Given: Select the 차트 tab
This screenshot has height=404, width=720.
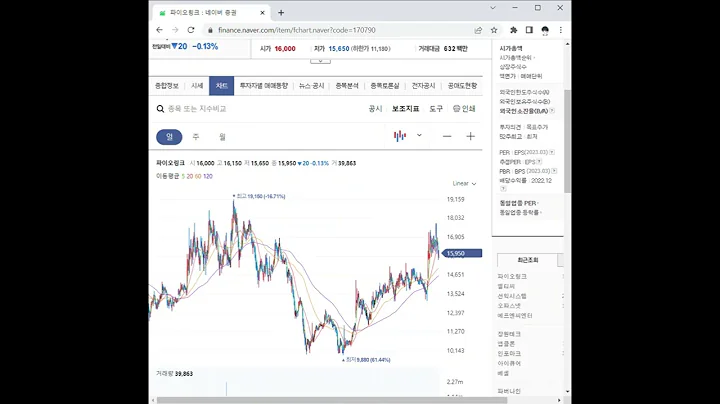Looking at the screenshot, I should tap(222, 86).
